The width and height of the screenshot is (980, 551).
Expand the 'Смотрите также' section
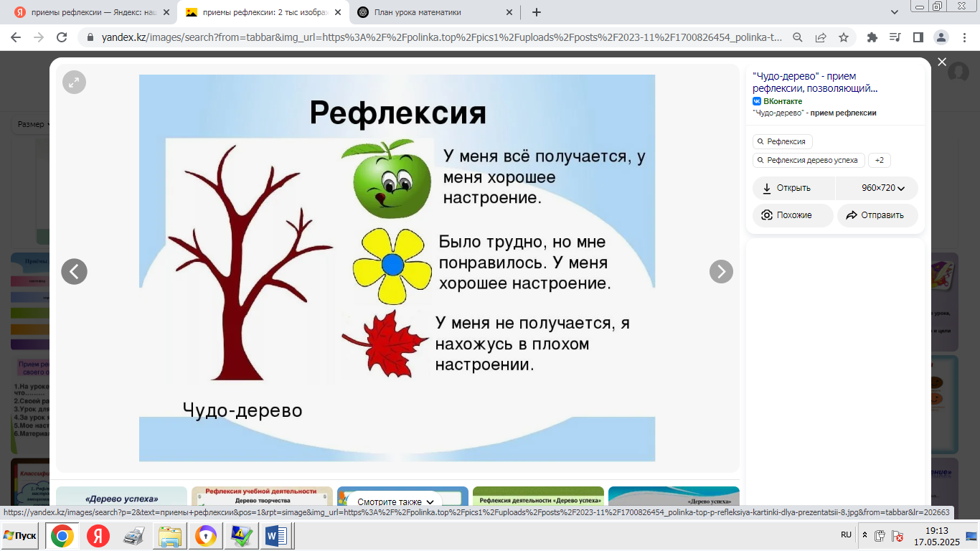tap(395, 501)
